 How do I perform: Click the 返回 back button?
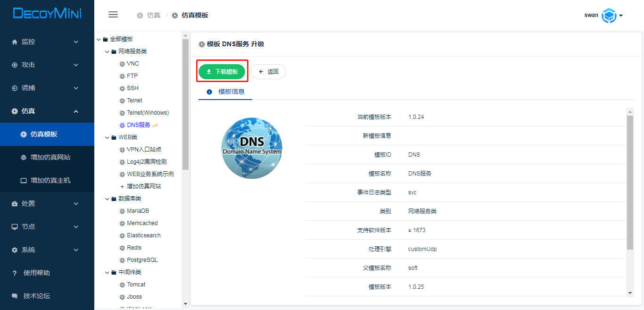click(x=268, y=72)
